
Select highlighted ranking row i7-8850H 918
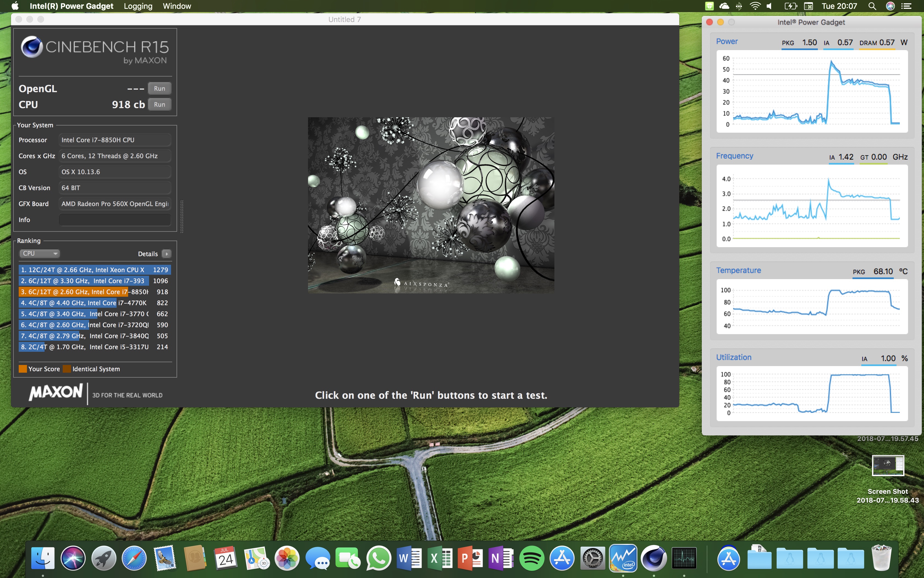click(x=95, y=292)
